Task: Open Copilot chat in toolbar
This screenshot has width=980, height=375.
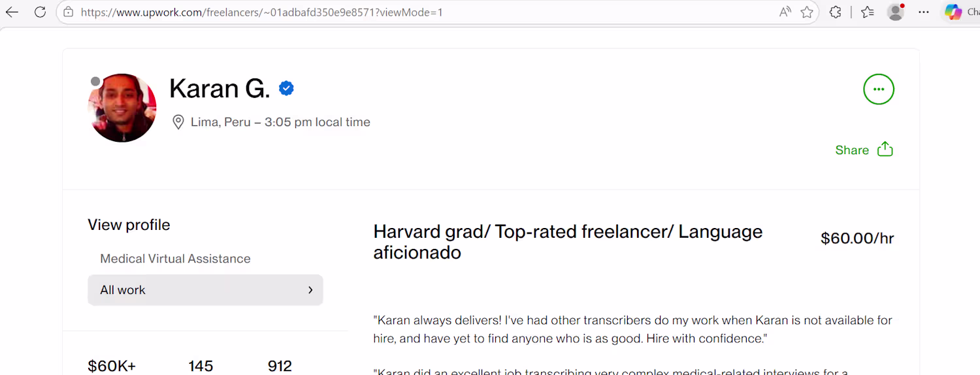Action: (x=954, y=12)
